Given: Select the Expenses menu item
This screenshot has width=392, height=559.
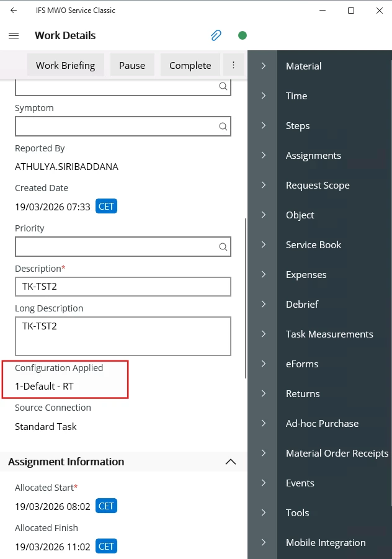Looking at the screenshot, I should click(306, 274).
